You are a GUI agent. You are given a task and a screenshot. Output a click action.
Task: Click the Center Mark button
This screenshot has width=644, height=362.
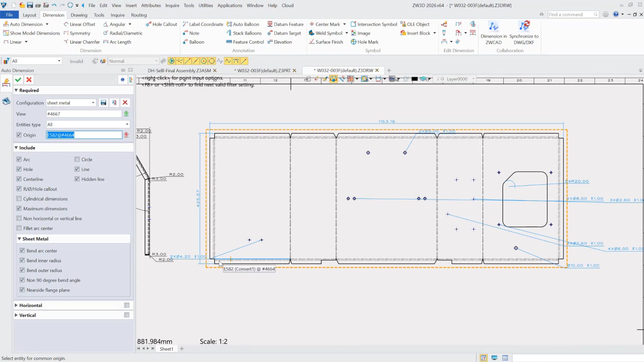pos(324,24)
